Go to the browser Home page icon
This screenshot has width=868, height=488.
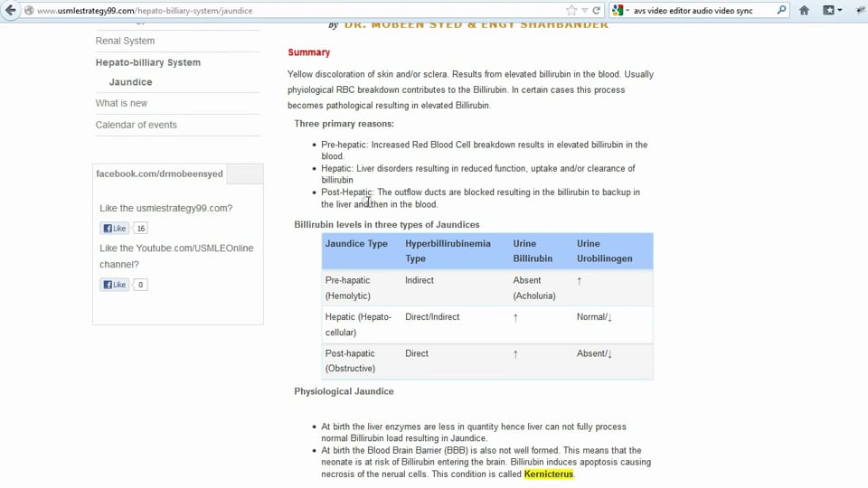[804, 10]
